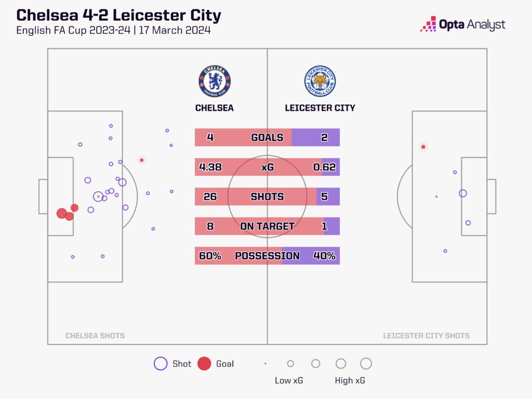Select the SHOTS stat bar label
The image size is (532, 399).
(267, 197)
